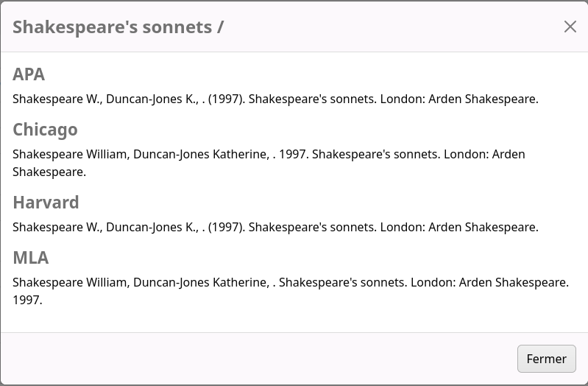Select the Chicago heading

click(x=45, y=130)
